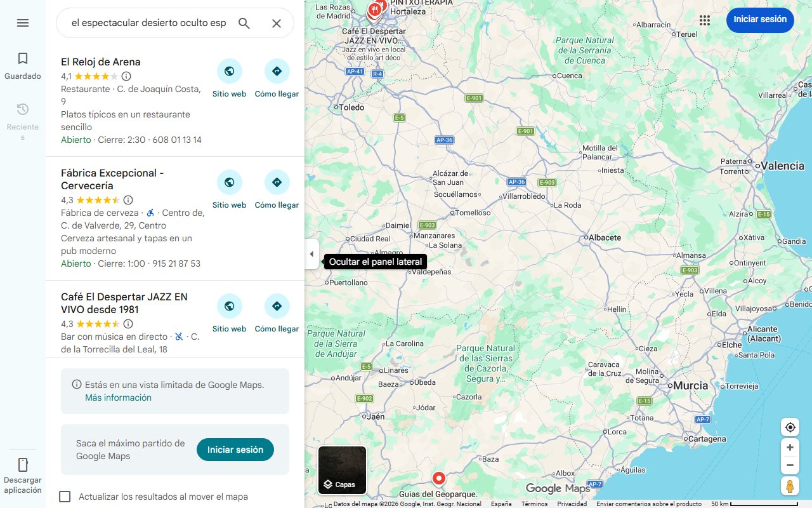Screen dimensions: 812x508
Task: Open the Guardado saved places
Action: (x=23, y=67)
